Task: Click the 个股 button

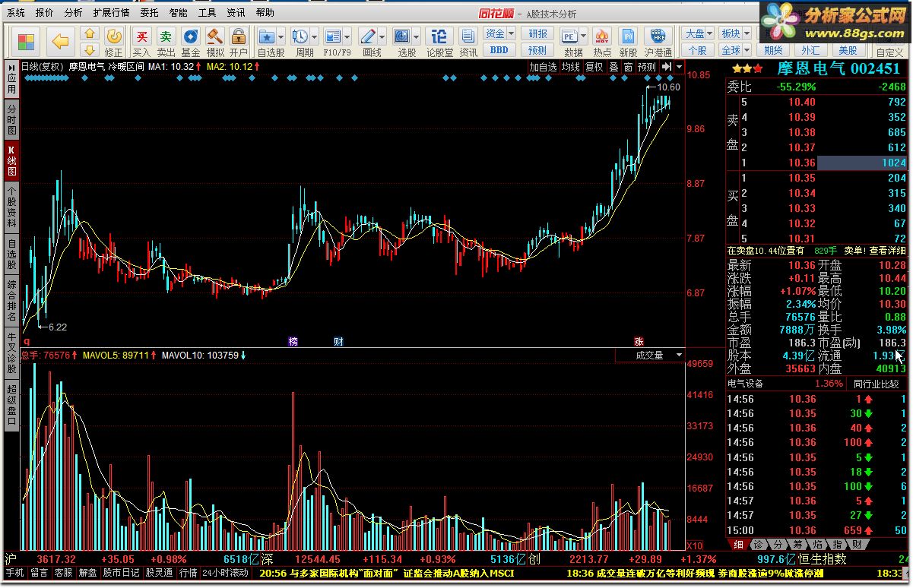Action: (x=697, y=50)
